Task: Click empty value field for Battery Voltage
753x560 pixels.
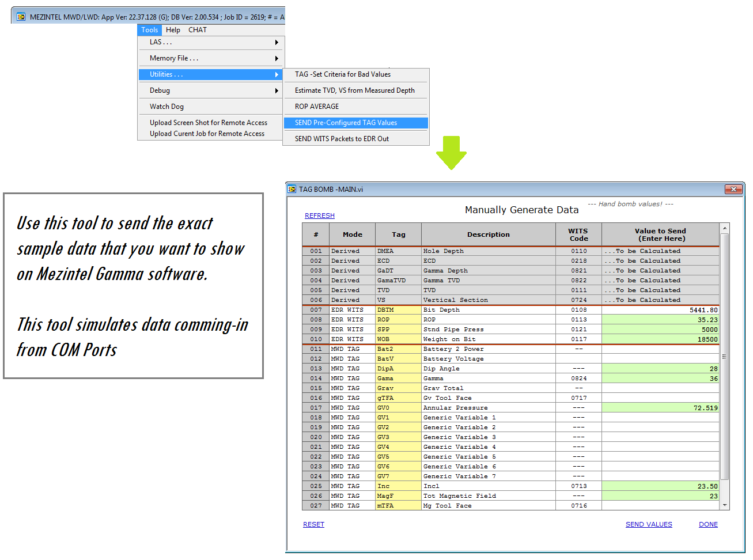Action: [660, 359]
